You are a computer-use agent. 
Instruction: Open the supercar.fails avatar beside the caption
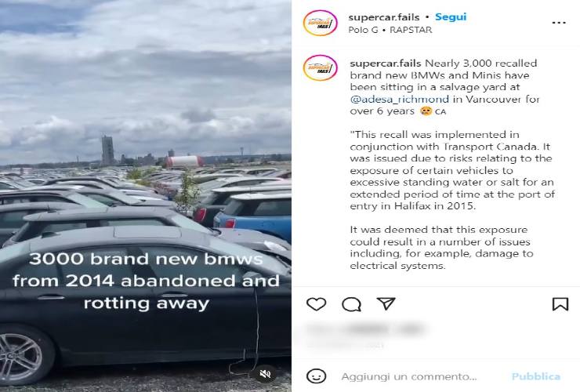321,67
